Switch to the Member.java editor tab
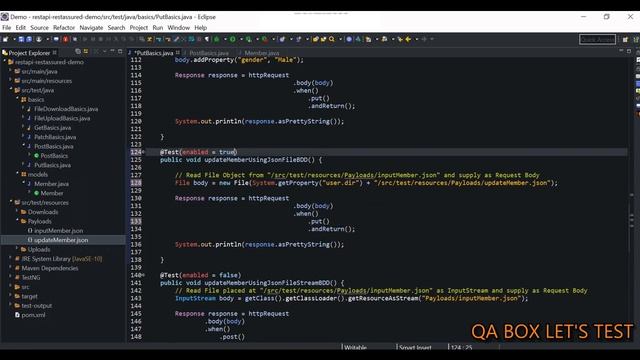The image size is (640, 360). (262, 53)
